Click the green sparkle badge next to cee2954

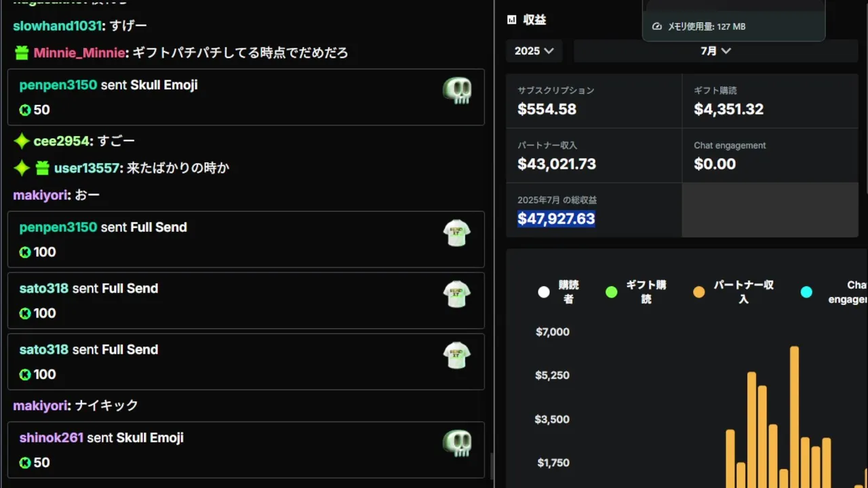[x=22, y=141]
